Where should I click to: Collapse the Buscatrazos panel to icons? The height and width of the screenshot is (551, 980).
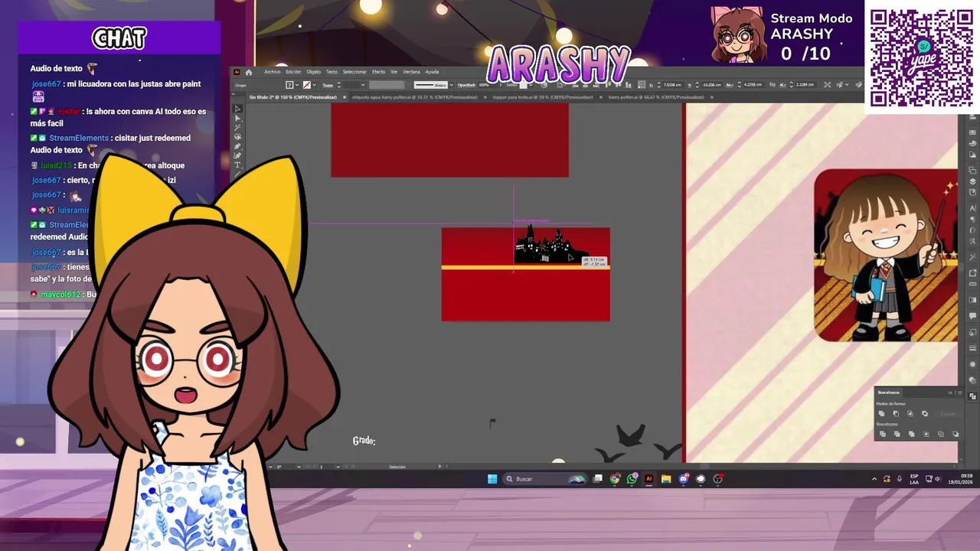click(x=950, y=393)
